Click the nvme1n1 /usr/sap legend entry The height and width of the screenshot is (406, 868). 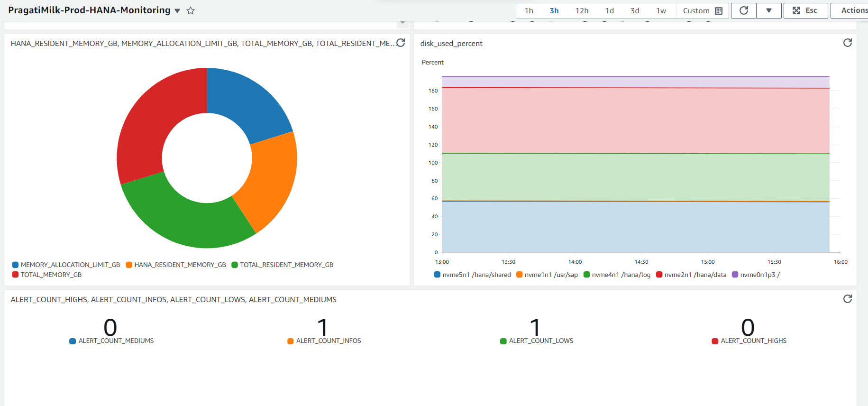(547, 275)
